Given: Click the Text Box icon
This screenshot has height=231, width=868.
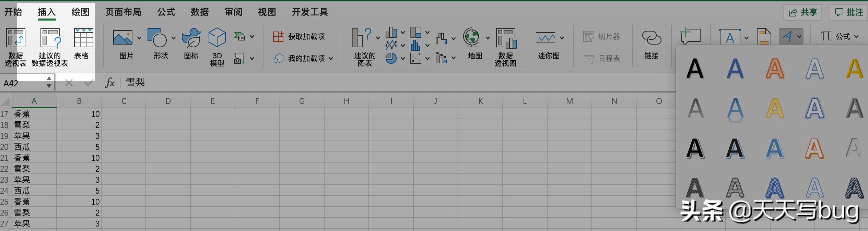Looking at the screenshot, I should (x=730, y=37).
